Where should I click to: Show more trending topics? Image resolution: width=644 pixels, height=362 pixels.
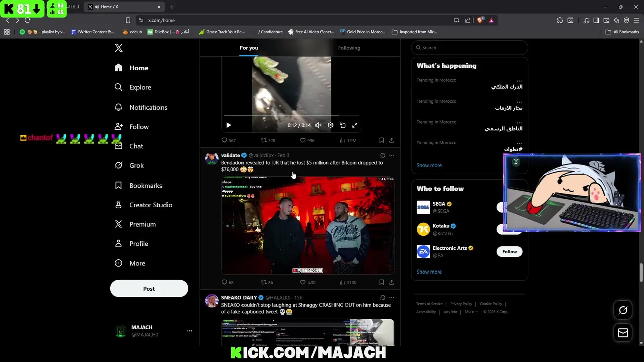tap(429, 165)
